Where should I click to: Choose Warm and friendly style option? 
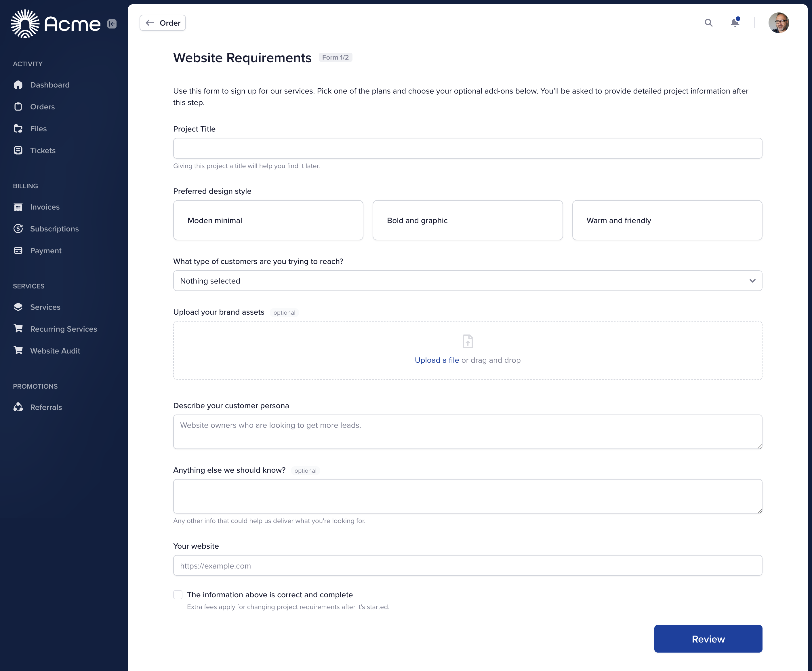coord(667,220)
